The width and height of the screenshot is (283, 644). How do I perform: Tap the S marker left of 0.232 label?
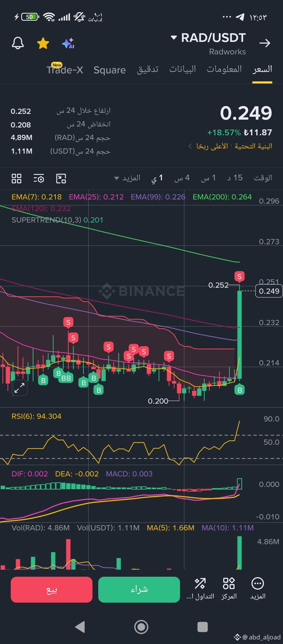pyautogui.click(x=68, y=322)
